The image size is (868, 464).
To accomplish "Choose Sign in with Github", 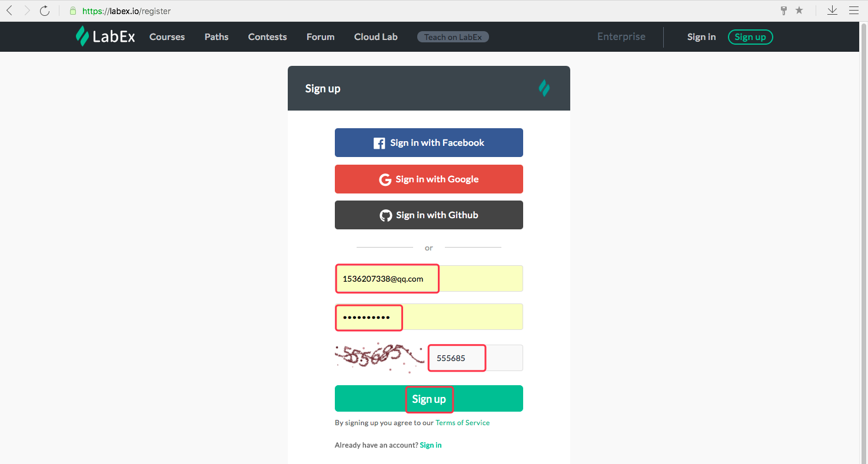I will coord(429,215).
